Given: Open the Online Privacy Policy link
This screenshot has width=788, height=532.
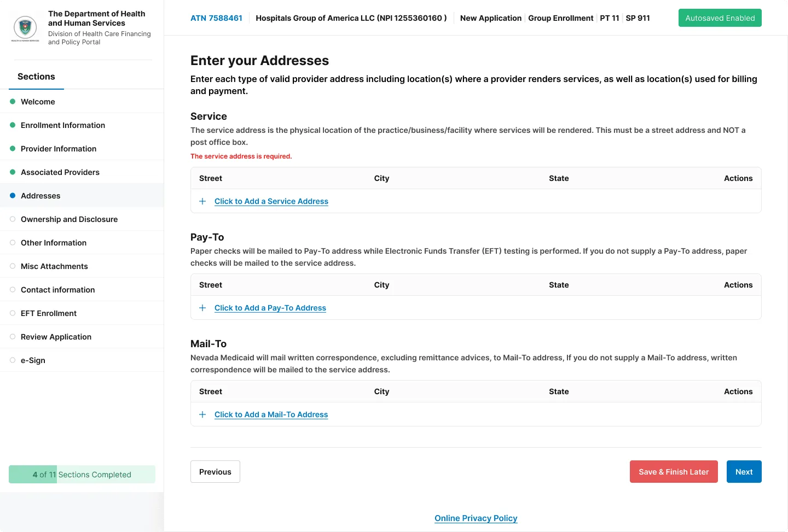Looking at the screenshot, I should click(x=476, y=518).
